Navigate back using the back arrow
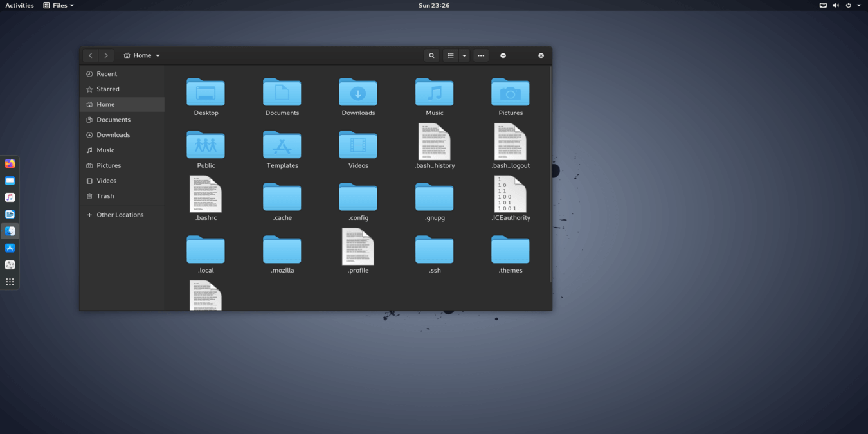 [x=90, y=55]
